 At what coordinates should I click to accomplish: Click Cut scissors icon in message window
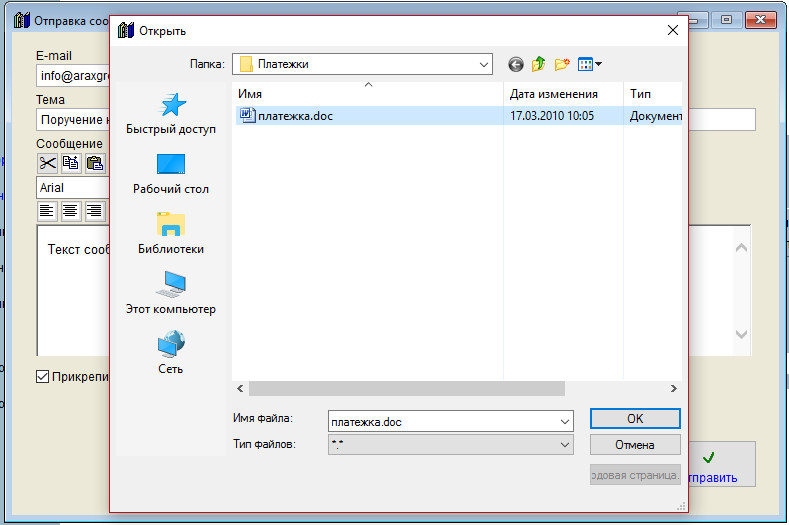click(x=48, y=163)
